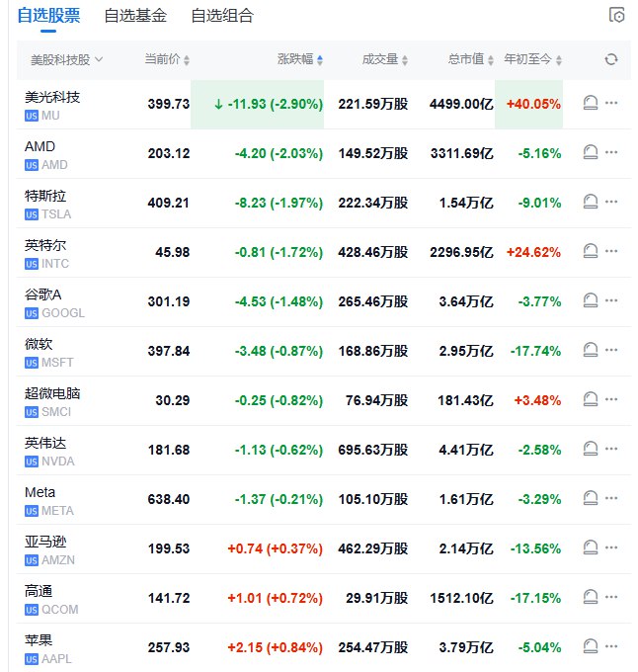Set alert bell for 苹果 AAPL
This screenshot has width=638, height=672.
(x=591, y=646)
